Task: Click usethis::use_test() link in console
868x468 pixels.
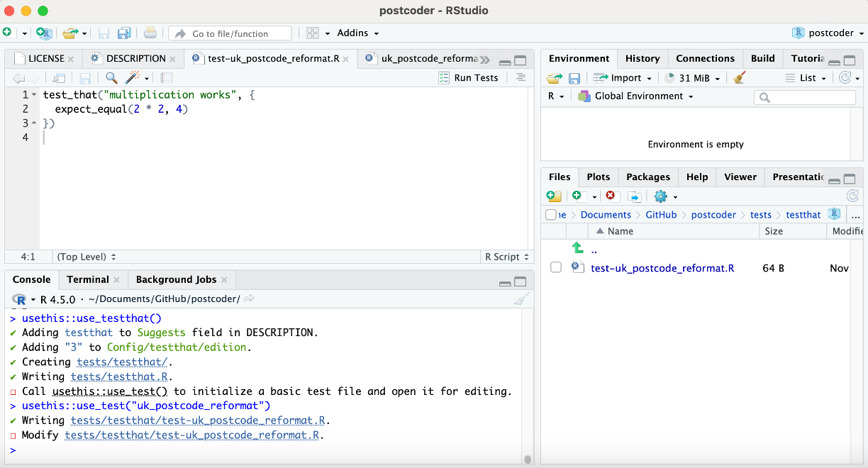Action: coord(110,391)
